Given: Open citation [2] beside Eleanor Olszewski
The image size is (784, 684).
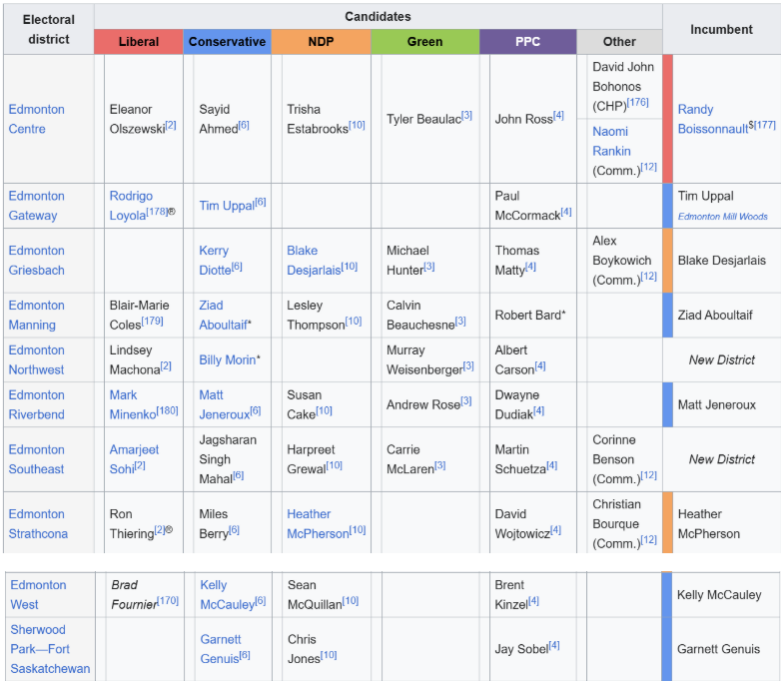Looking at the screenshot, I should coord(171,125).
